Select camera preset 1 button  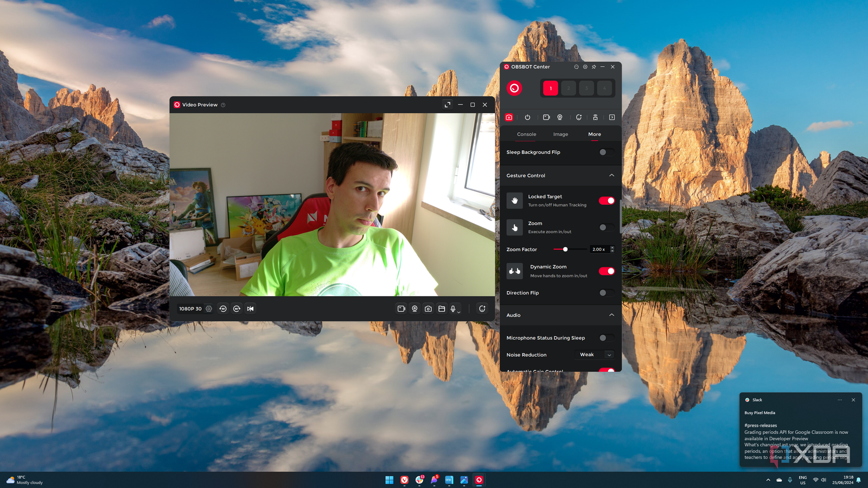(x=550, y=88)
